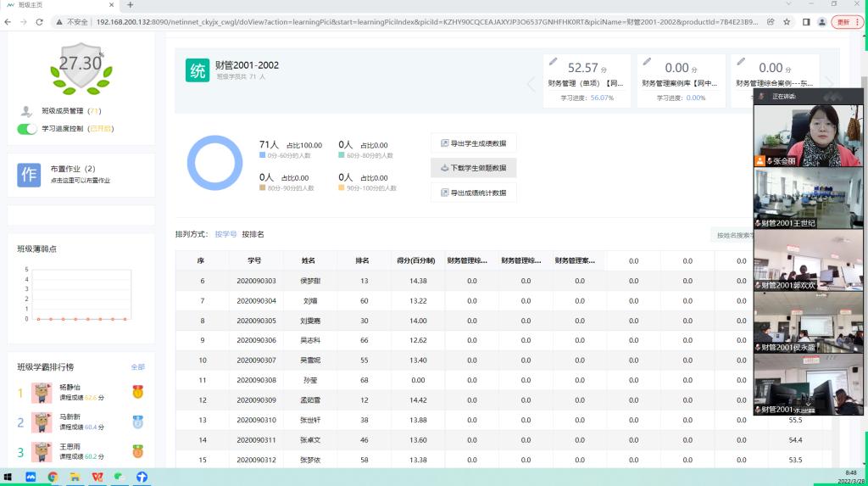
Task: Click the 下载学生做题数据 button
Action: [x=473, y=168]
